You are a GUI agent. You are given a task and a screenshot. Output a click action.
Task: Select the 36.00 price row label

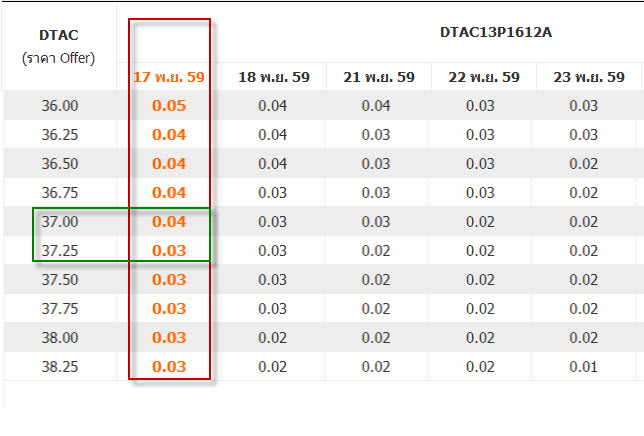[60, 106]
